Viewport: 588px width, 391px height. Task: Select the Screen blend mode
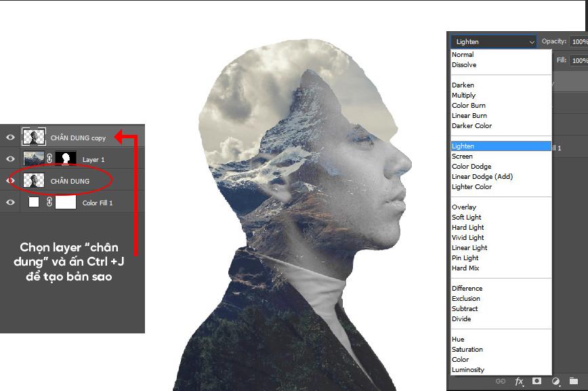pyautogui.click(x=463, y=156)
